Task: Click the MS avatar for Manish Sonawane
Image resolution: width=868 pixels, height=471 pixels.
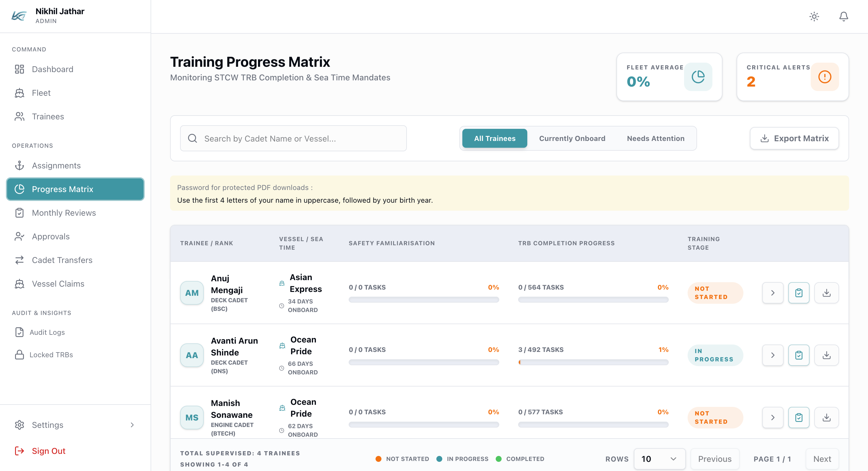Action: pyautogui.click(x=192, y=418)
